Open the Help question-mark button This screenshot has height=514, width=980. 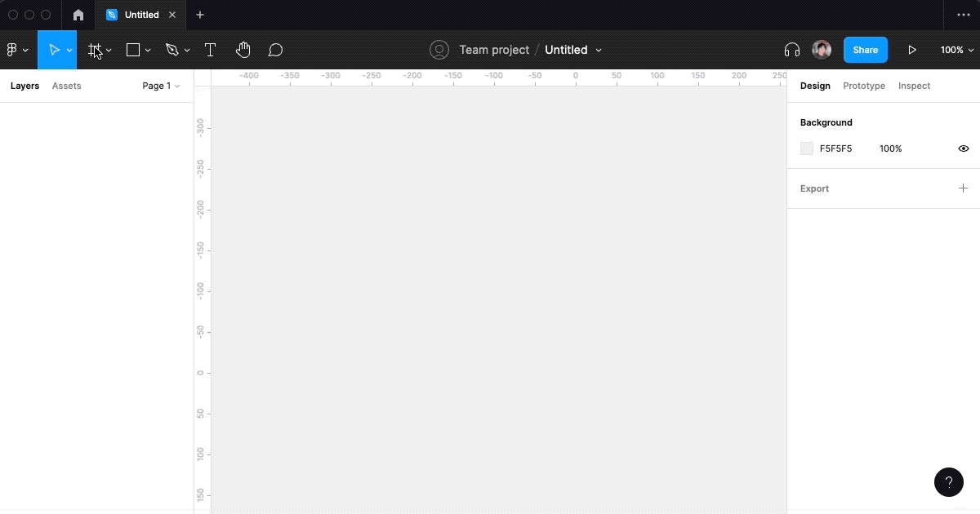click(x=948, y=482)
